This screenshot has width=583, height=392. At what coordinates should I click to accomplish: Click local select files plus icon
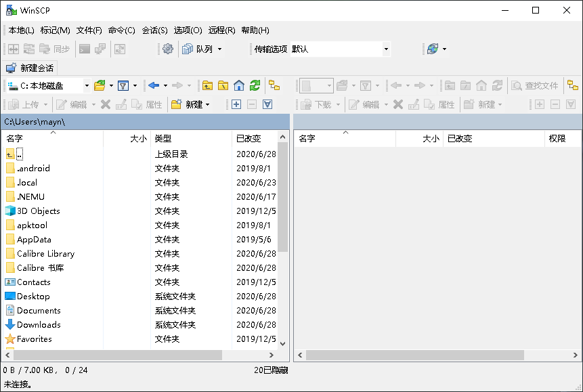(x=236, y=104)
